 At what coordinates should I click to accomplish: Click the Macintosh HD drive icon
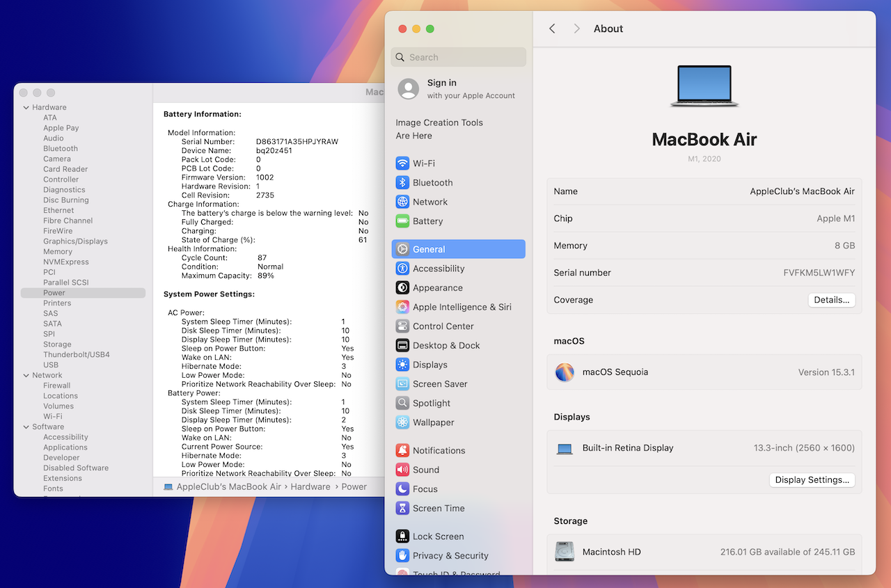tap(565, 552)
